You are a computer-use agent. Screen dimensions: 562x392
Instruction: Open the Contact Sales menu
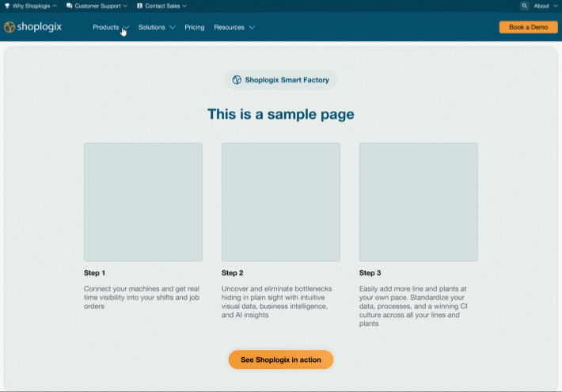point(162,6)
